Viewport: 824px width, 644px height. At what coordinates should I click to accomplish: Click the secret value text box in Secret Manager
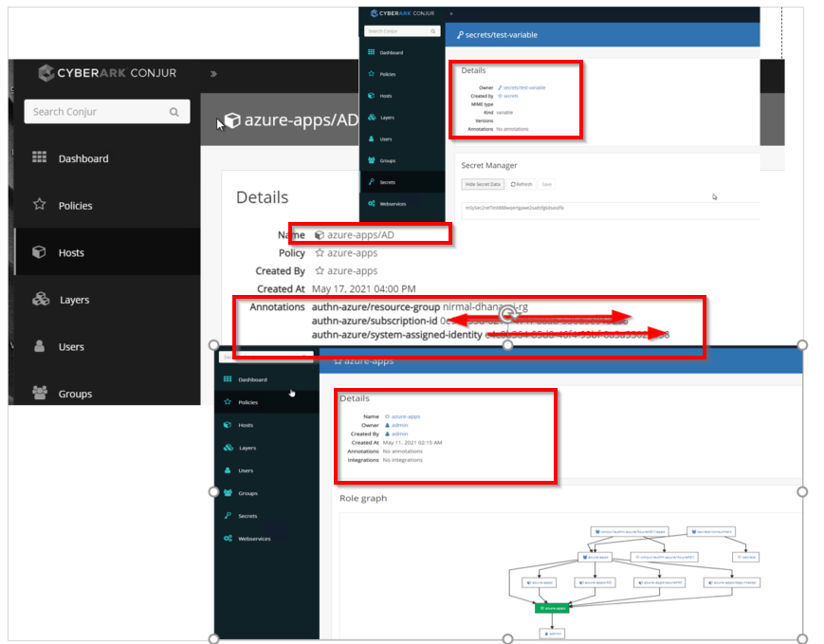pos(610,211)
